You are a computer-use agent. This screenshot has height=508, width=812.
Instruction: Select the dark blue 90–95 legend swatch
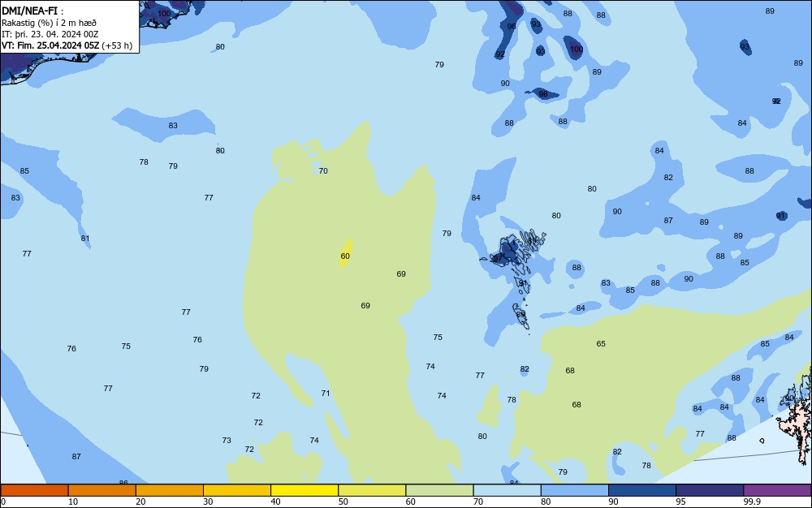point(642,490)
